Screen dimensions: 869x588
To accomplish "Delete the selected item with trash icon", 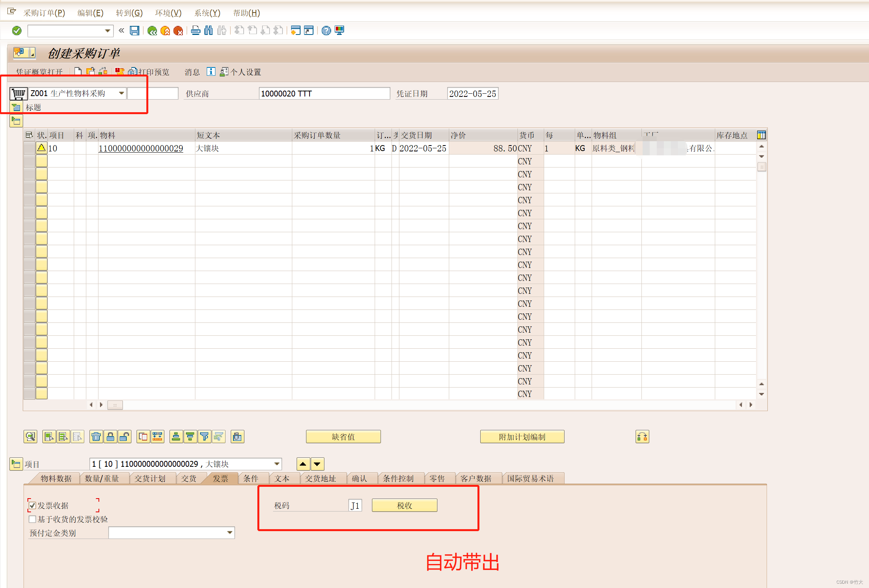I will [x=96, y=437].
